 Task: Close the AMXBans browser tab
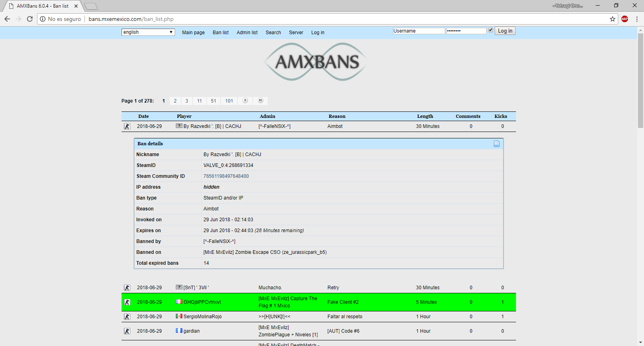pyautogui.click(x=76, y=6)
